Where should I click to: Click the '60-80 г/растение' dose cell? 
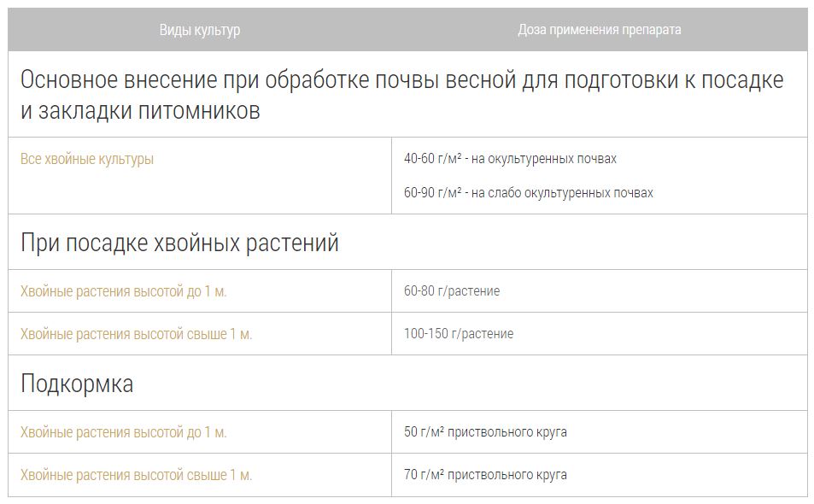pyautogui.click(x=452, y=291)
